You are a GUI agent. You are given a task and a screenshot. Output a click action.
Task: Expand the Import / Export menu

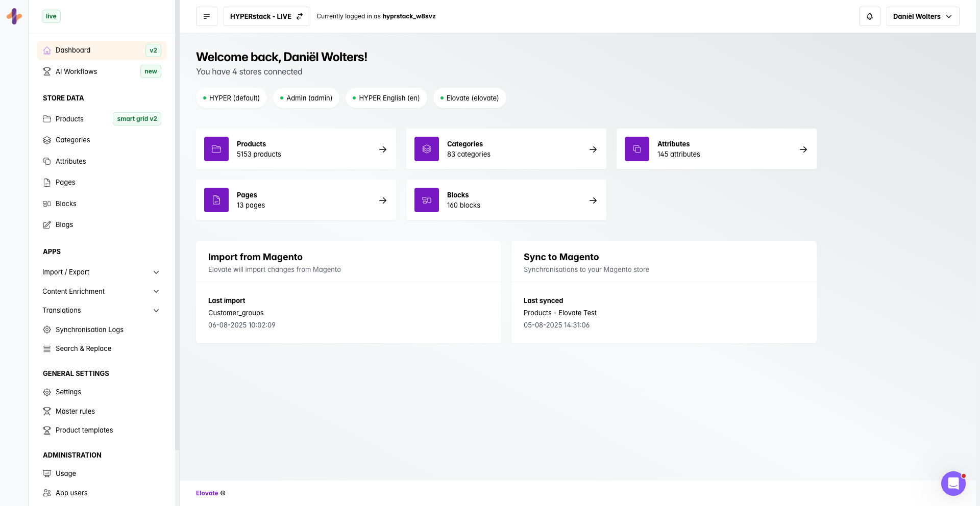(x=101, y=272)
